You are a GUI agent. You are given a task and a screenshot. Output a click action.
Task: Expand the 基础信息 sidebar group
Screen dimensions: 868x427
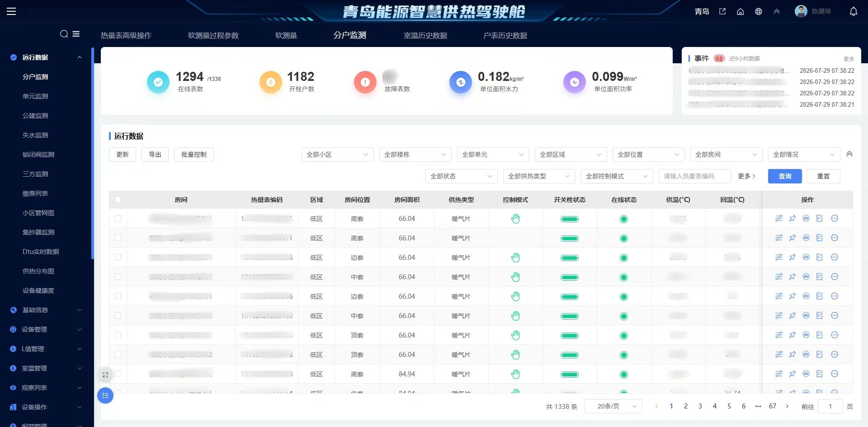pos(46,310)
